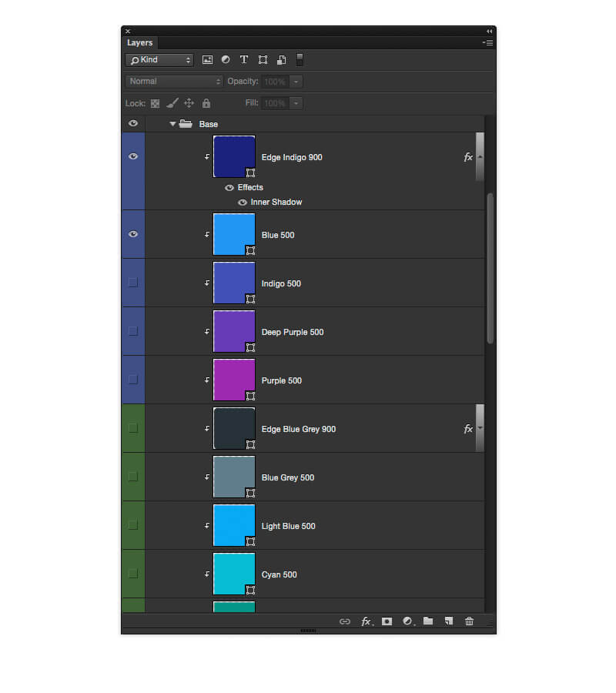Filter layers by pixel layer icon
This screenshot has height=693, width=616.
point(207,60)
